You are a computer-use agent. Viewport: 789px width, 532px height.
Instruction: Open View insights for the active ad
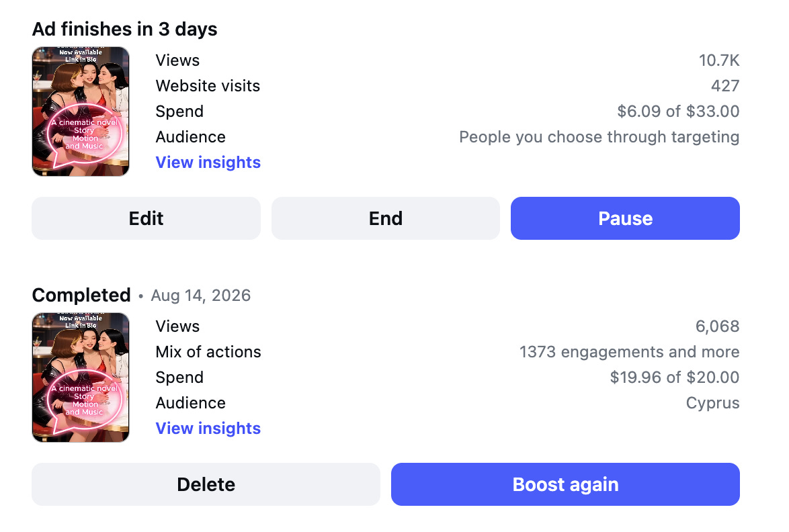pyautogui.click(x=208, y=163)
